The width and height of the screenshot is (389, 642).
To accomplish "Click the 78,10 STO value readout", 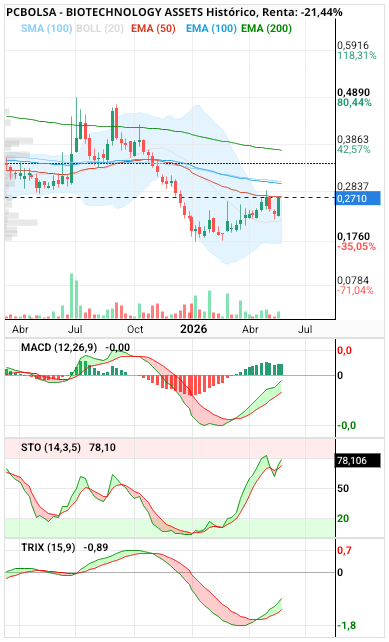I will 102,448.
